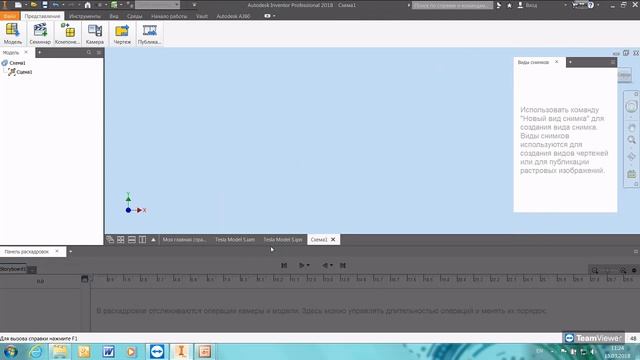This screenshot has width=640, height=360.
Task: Open the new-file dropdown arrow
Action: [x=25, y=5]
